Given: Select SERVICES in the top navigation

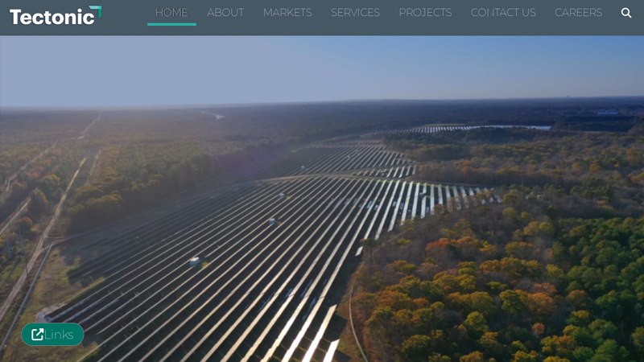Looking at the screenshot, I should (x=355, y=13).
